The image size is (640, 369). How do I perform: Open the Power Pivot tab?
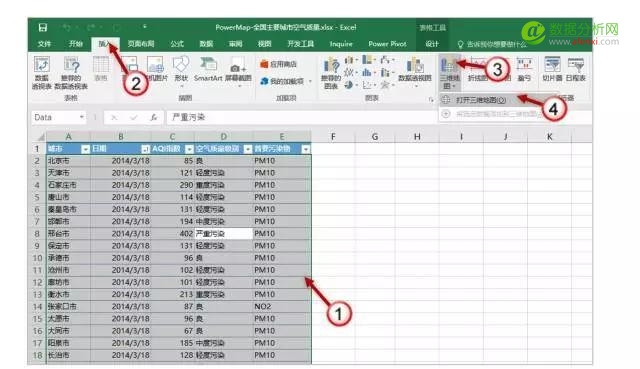(x=387, y=44)
